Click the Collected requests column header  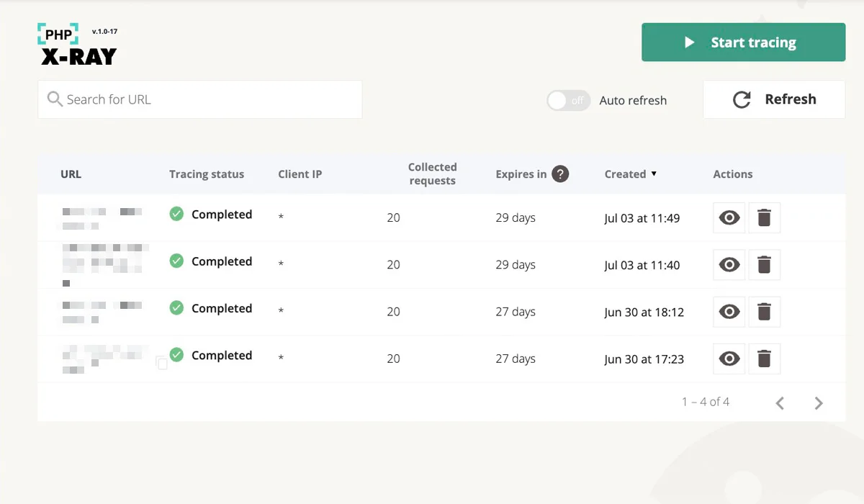click(432, 174)
